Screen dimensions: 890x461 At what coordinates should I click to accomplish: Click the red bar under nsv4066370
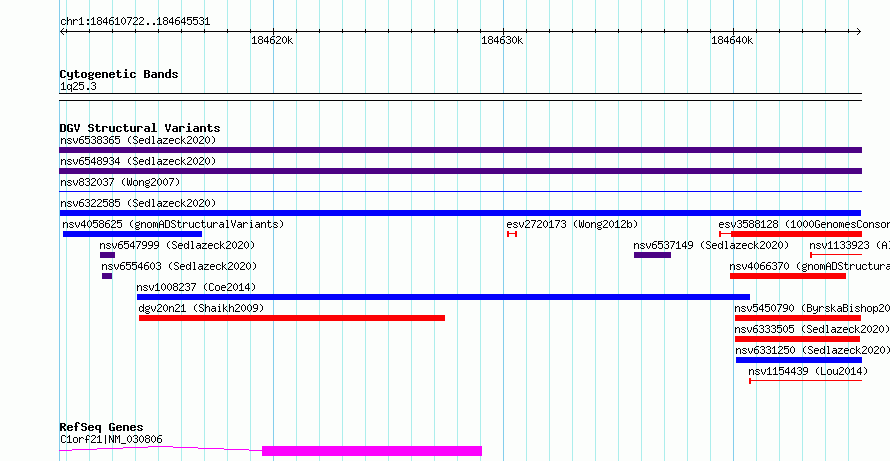click(788, 276)
